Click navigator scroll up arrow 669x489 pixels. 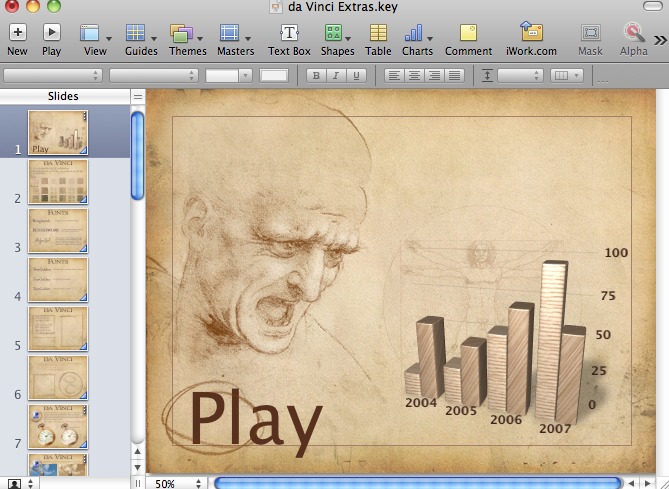click(137, 451)
